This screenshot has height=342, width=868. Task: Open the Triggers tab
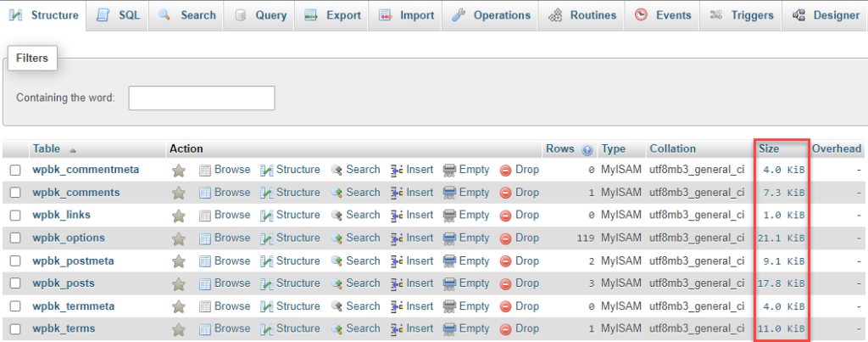742,15
